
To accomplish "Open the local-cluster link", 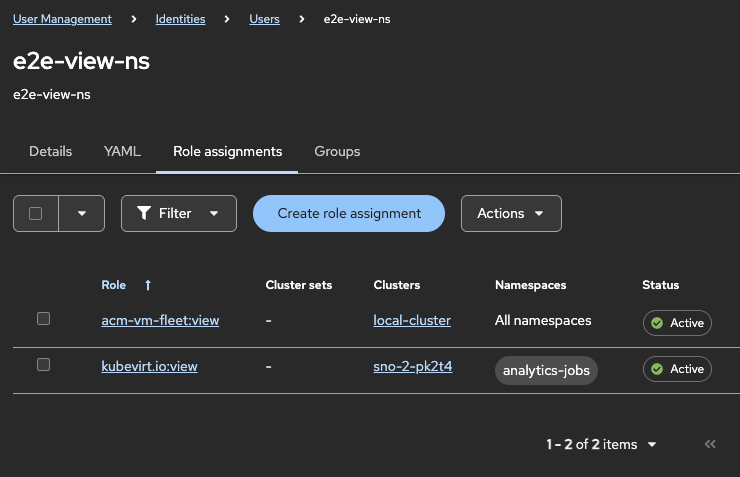I will point(412,320).
